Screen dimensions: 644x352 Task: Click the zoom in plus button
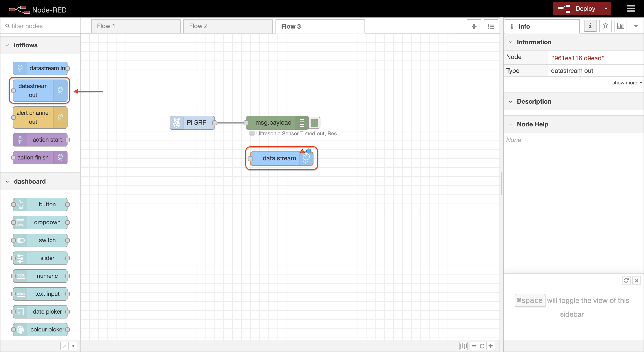(x=491, y=346)
